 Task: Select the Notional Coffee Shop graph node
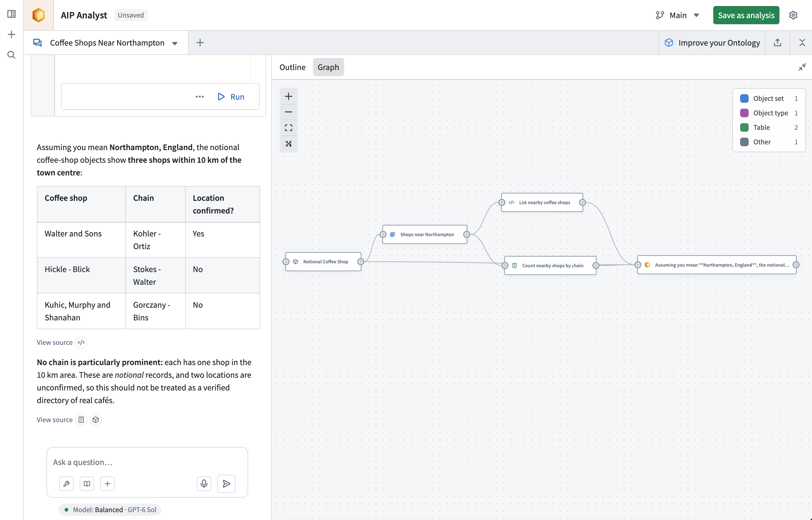click(x=323, y=262)
